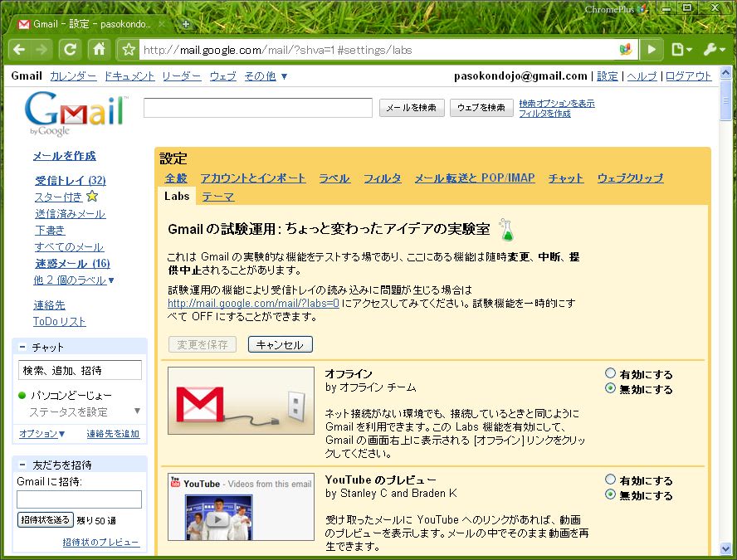Open 受信トレイ (32) in sidebar
The image size is (737, 560).
[70, 181]
